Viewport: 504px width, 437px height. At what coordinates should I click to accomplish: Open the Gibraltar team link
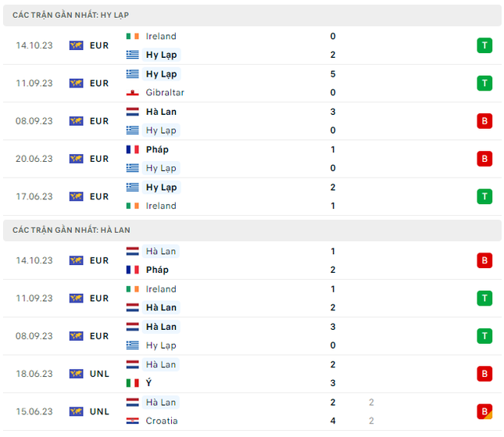[x=165, y=92]
